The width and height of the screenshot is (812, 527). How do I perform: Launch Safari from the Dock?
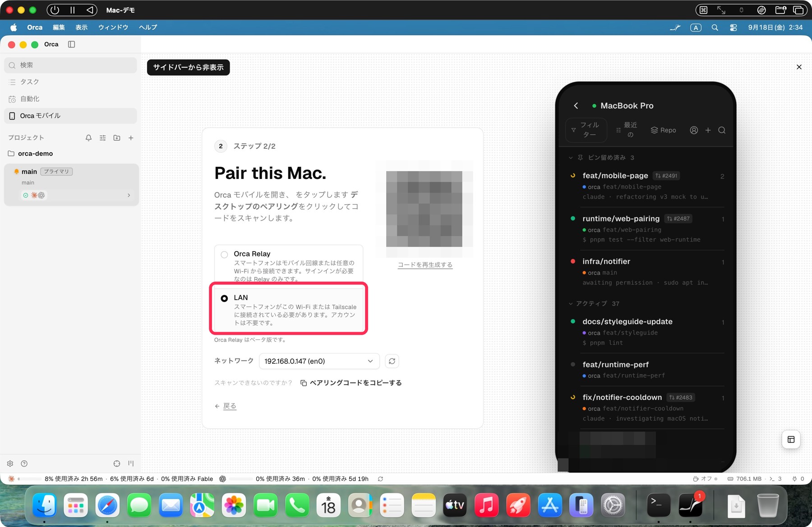[x=107, y=505]
